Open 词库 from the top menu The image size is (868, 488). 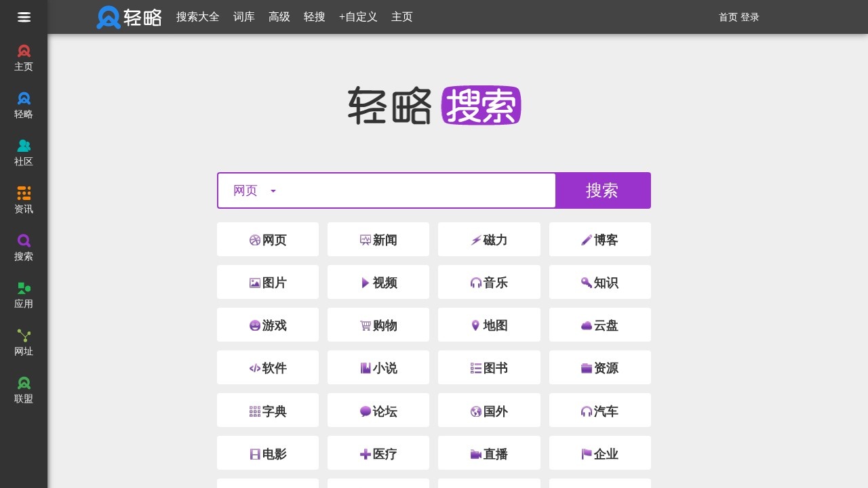click(243, 17)
